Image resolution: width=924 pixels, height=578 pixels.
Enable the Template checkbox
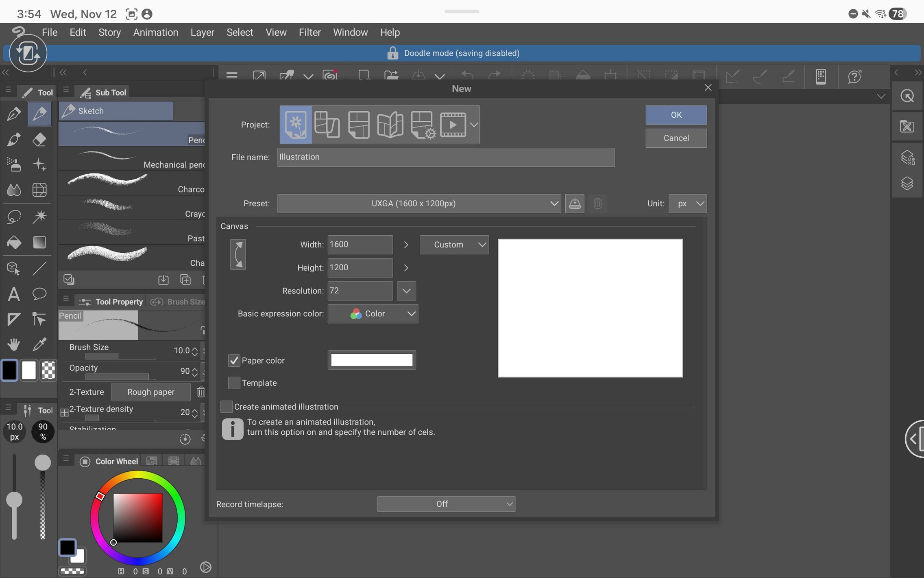click(x=234, y=383)
